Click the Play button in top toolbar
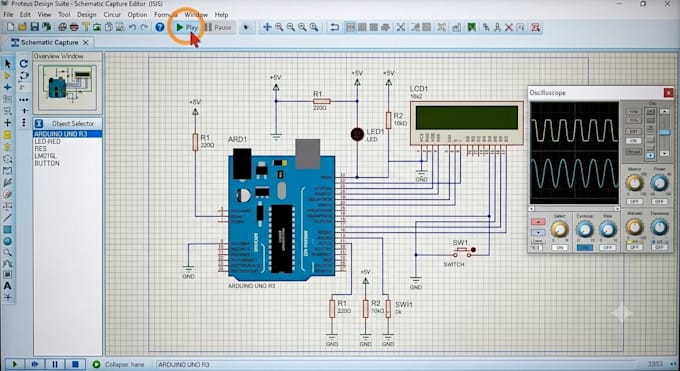Viewport: 680px width, 371px height. pos(186,27)
